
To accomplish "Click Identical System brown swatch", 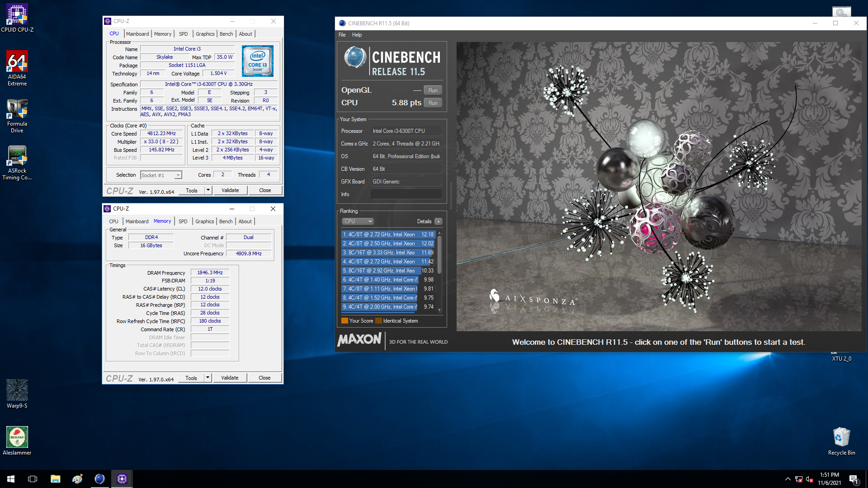I will click(x=378, y=321).
